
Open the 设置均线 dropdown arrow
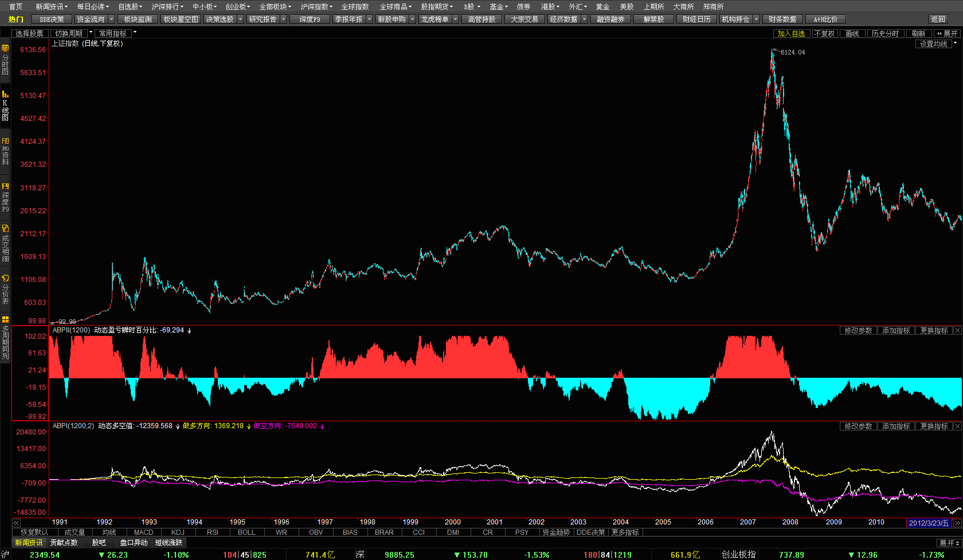[955, 43]
